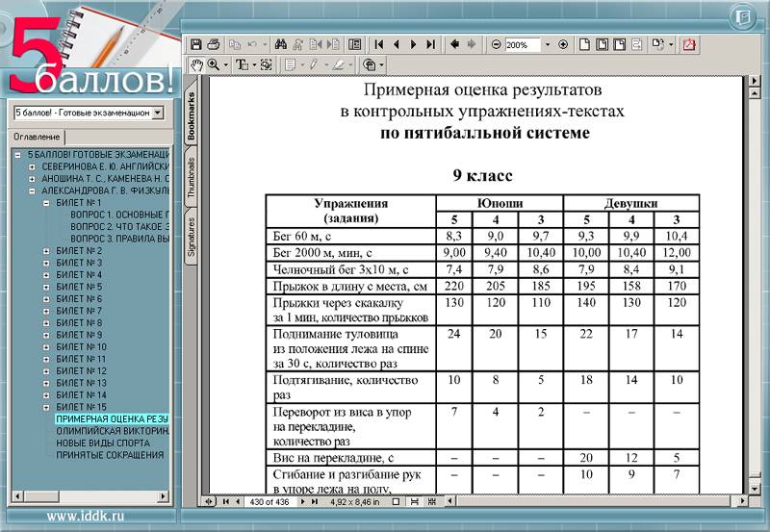Screen dimensions: 770x532
Task: Save a copy with the floppy disk icon
Action: 196,44
